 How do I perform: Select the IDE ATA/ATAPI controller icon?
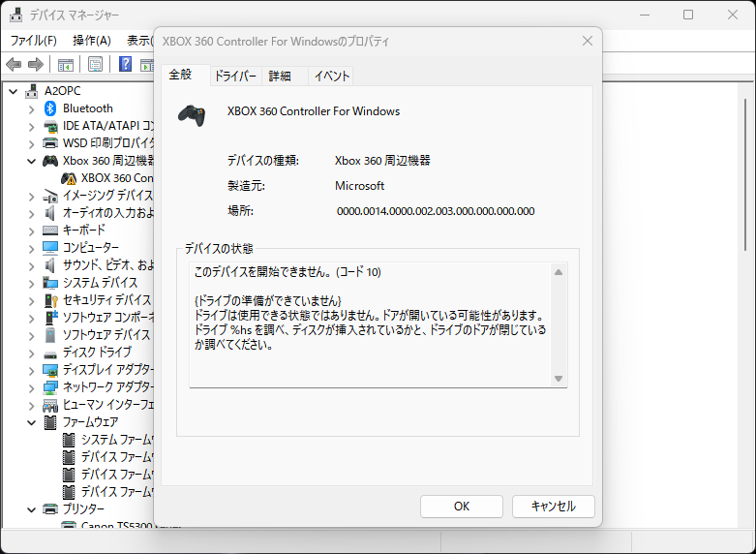[50, 126]
